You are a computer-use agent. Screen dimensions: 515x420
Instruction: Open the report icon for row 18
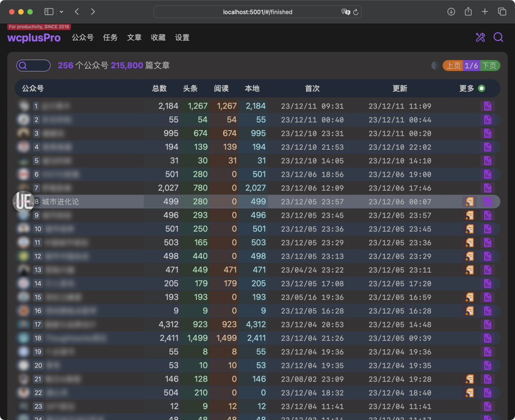(487, 338)
